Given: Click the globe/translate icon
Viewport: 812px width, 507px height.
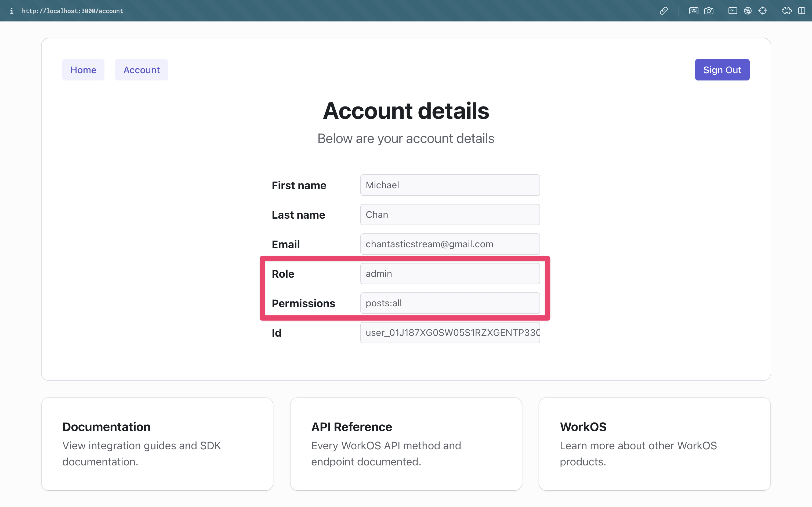Looking at the screenshot, I should coord(748,10).
